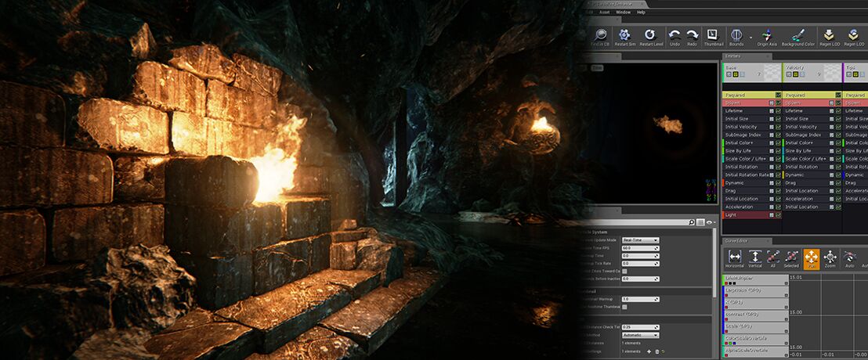Click the Restart Sim toolbar icon
Image resolution: width=868 pixels, height=360 pixels.
(624, 36)
